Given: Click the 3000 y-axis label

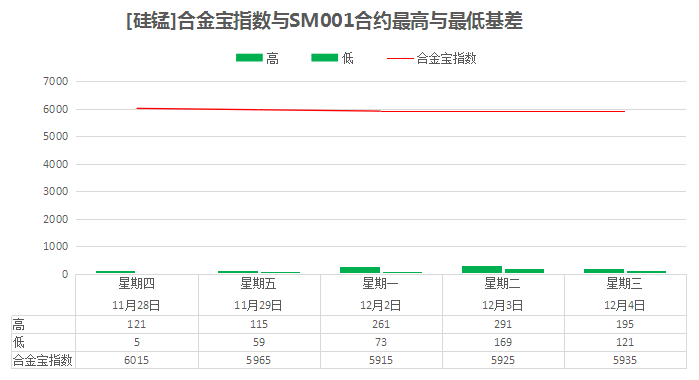Looking at the screenshot, I should 56,191.
